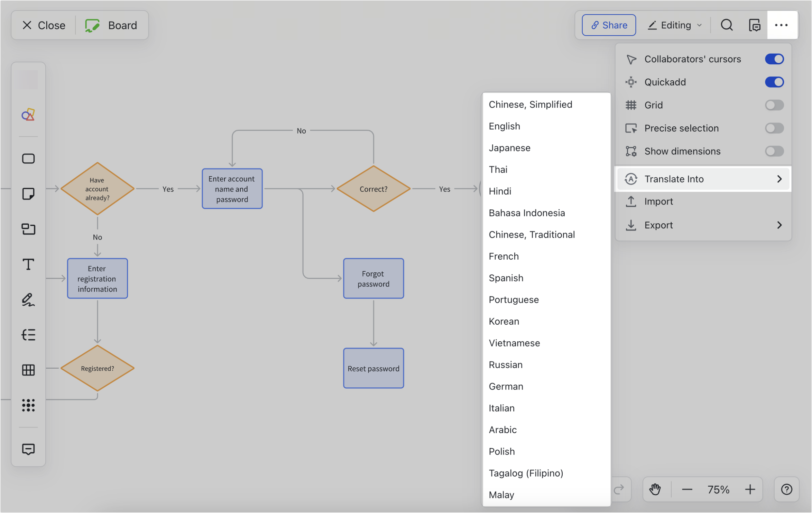Select the sticky note tool
Image resolution: width=812 pixels, height=513 pixels.
(x=28, y=194)
